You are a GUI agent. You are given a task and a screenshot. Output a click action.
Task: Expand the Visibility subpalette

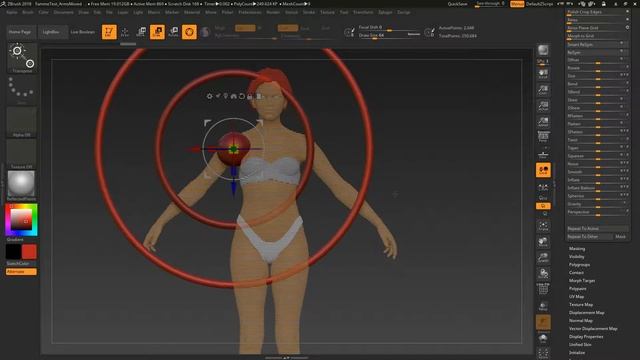(576, 256)
